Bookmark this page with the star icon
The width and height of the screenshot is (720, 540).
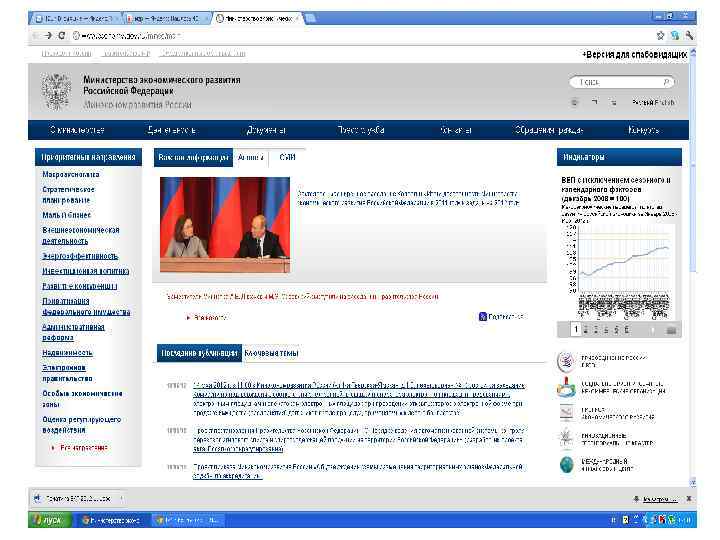pyautogui.click(x=660, y=35)
